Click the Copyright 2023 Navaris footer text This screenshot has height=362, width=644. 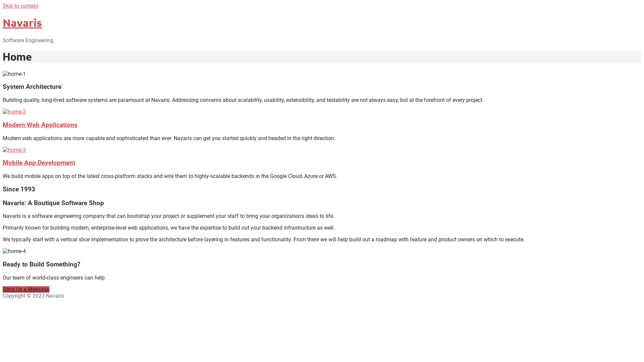(x=33, y=296)
